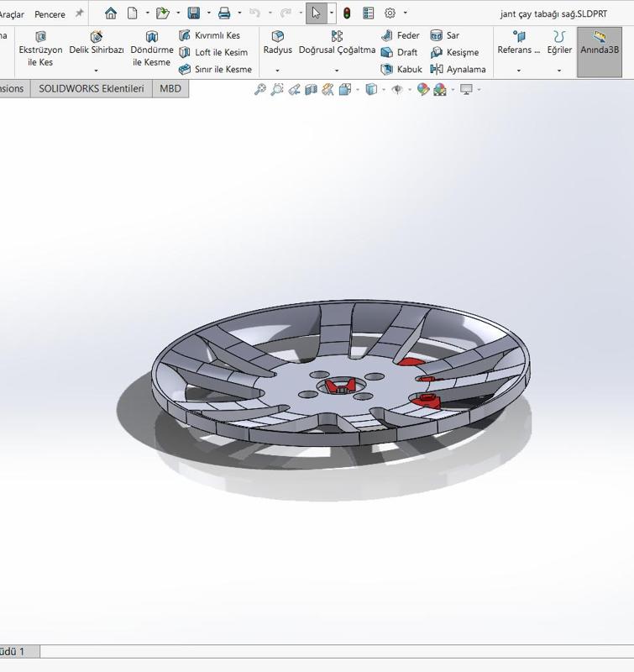Image resolution: width=634 pixels, height=672 pixels.
Task: Expand dropdown under Eğriler
Action: 559,71
